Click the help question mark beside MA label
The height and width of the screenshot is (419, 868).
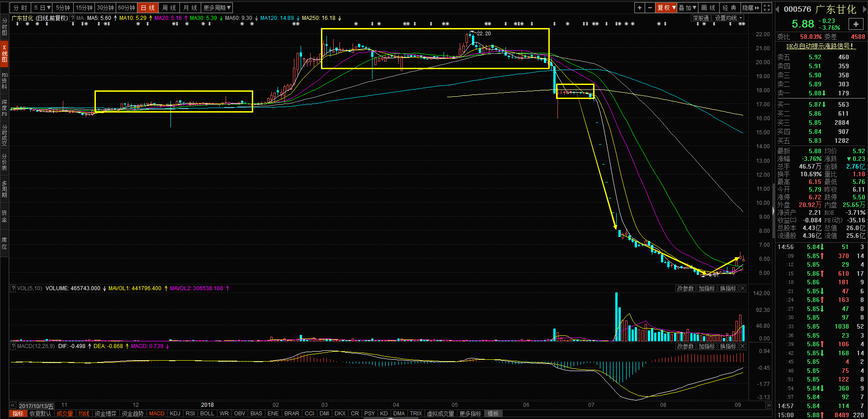coord(72,18)
